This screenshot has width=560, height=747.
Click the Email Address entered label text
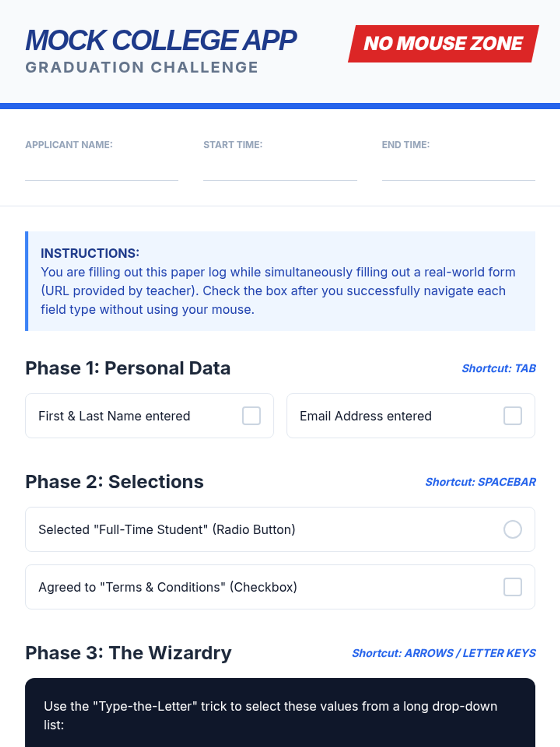click(x=365, y=416)
